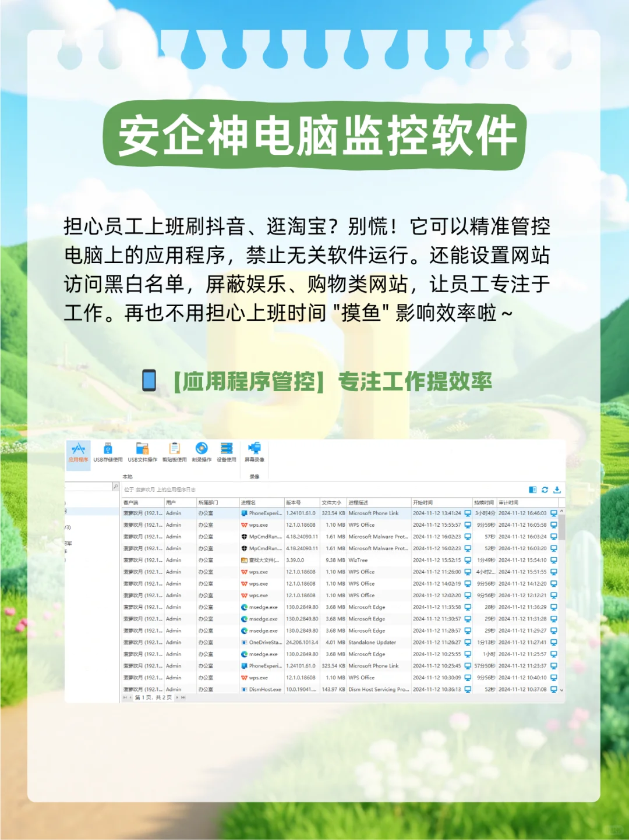Click the search magnifier icon in the sidebar

(116, 485)
